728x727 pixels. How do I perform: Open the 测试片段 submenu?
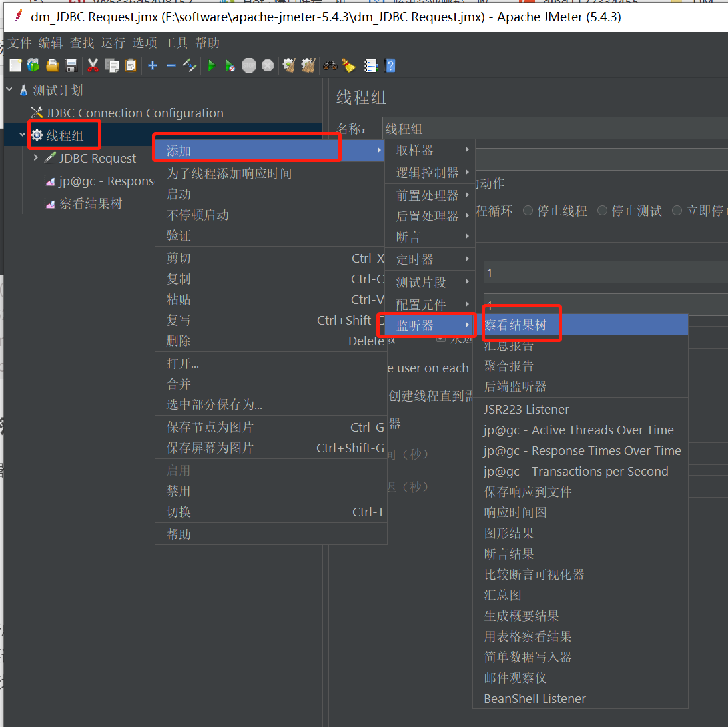pyautogui.click(x=430, y=282)
